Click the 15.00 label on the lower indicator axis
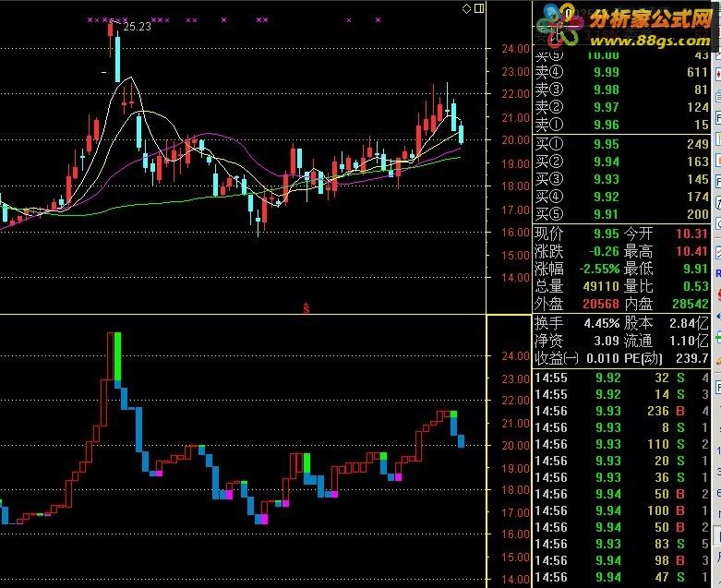This screenshot has width=721, height=588. (x=515, y=558)
